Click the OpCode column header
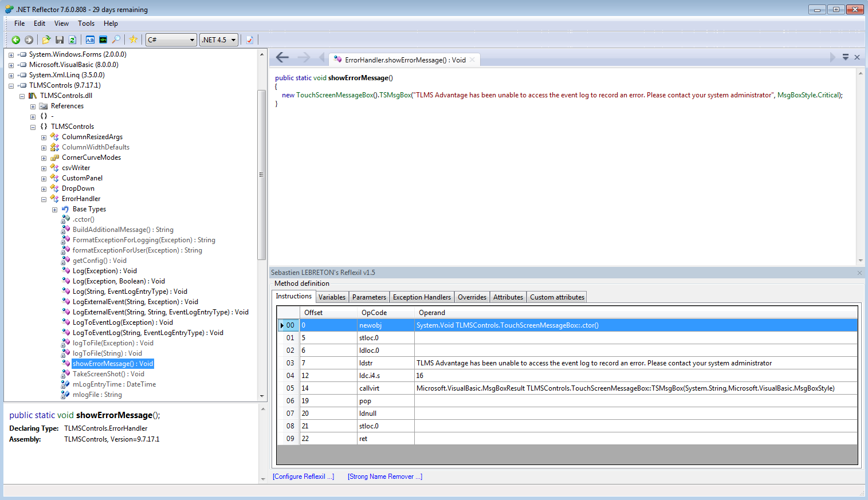The height and width of the screenshot is (500, 868). click(386, 313)
